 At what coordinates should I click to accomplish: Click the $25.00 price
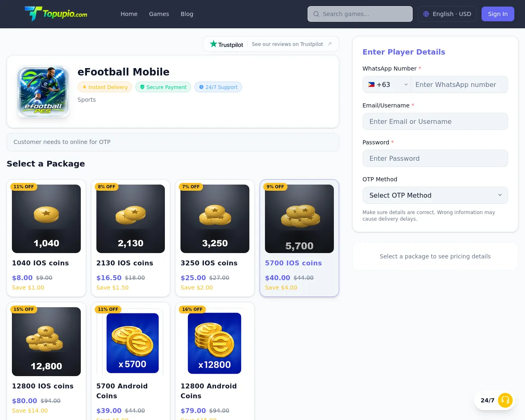coord(193,278)
